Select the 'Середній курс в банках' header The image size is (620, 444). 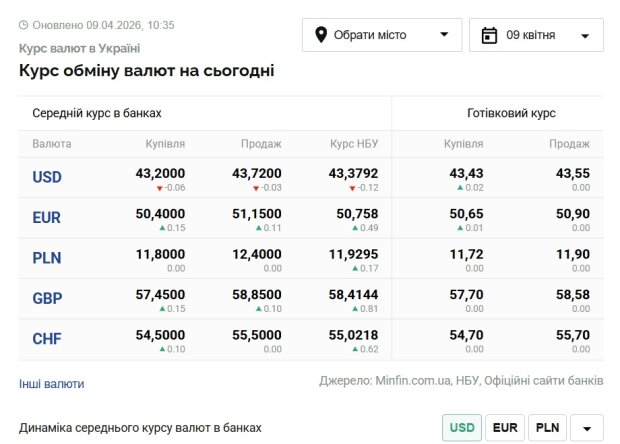(x=96, y=113)
